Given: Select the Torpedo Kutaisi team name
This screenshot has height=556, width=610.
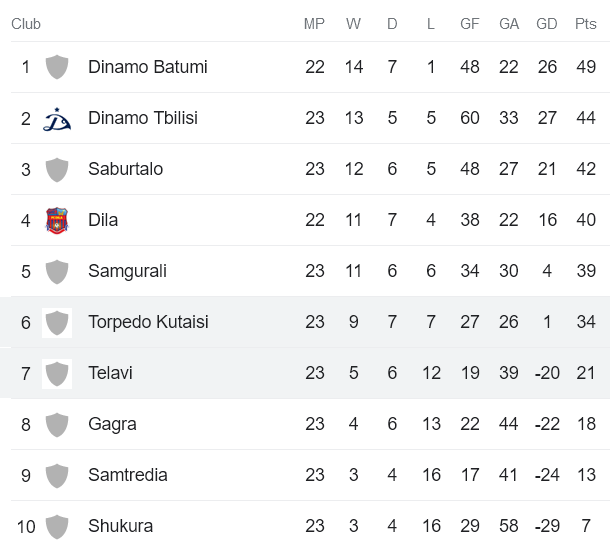Looking at the screenshot, I should 148,322.
